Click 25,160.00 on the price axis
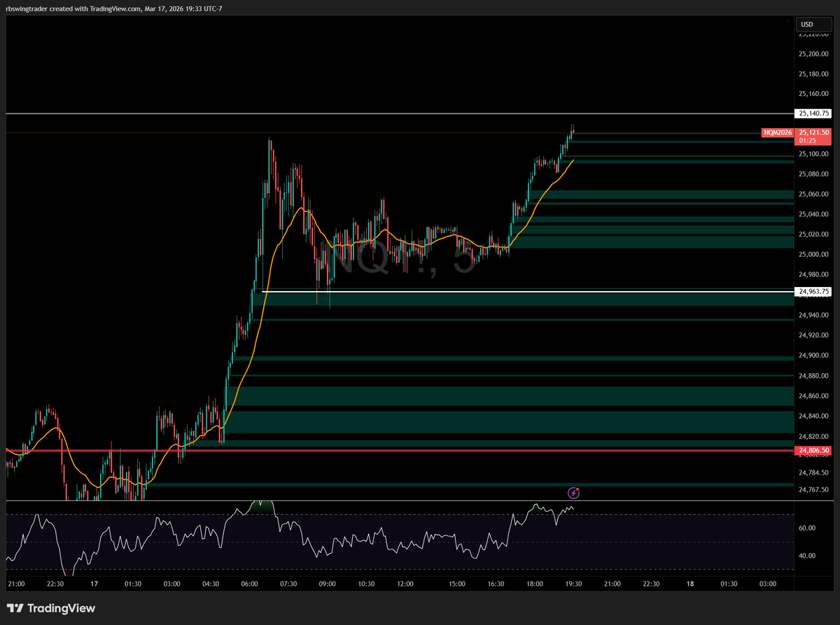 (813, 94)
